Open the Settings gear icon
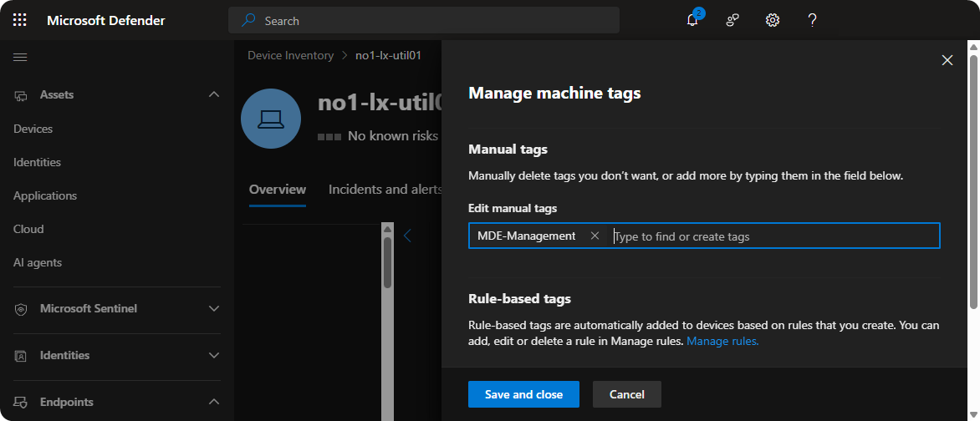The height and width of the screenshot is (421, 980). pos(773,20)
